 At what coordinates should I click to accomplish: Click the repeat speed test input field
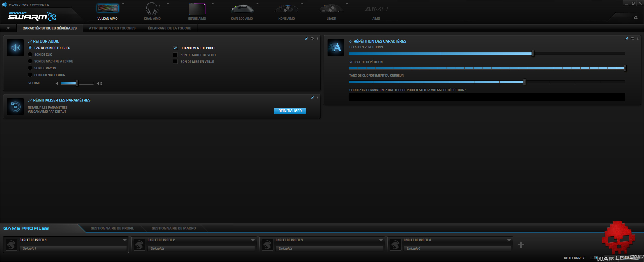487,97
